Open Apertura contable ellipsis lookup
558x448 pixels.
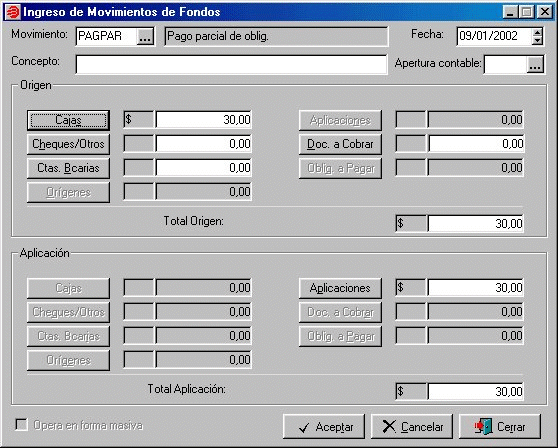(x=535, y=64)
